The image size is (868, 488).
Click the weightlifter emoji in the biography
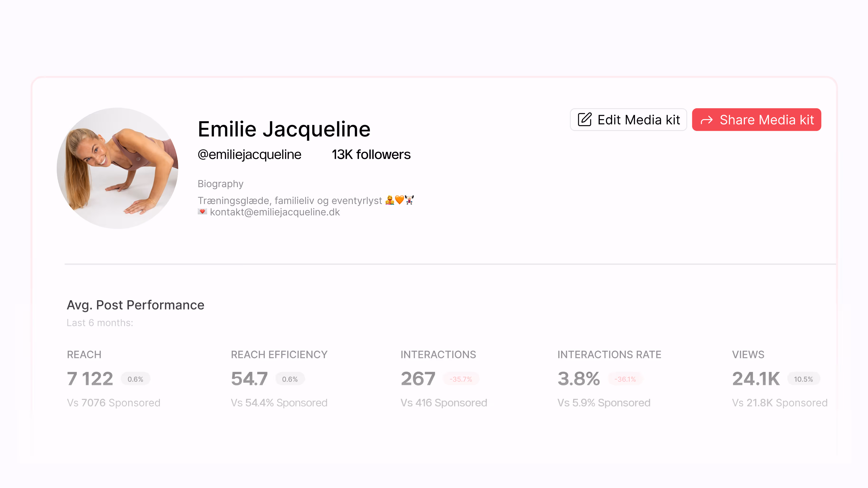[x=411, y=200]
